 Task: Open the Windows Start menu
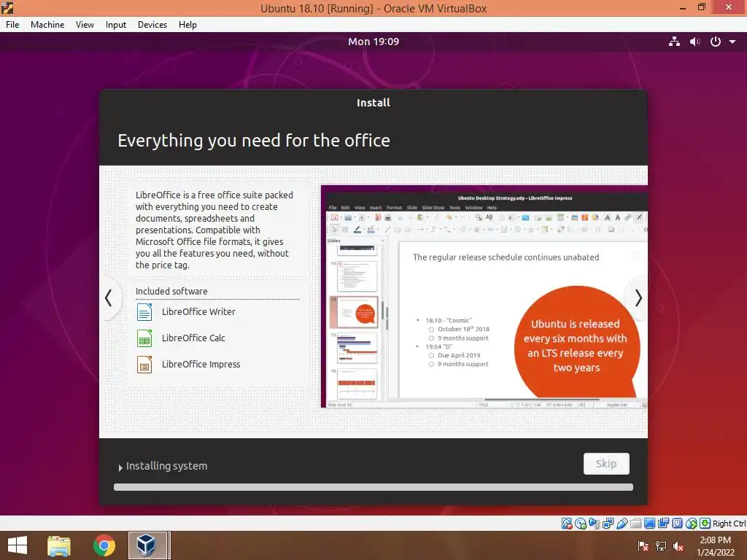(18, 545)
